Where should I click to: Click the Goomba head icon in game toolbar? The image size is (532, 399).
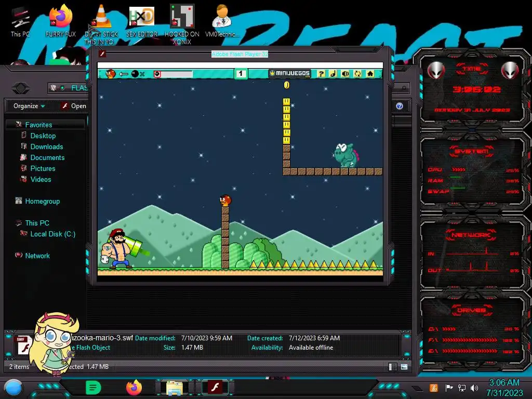(111, 74)
